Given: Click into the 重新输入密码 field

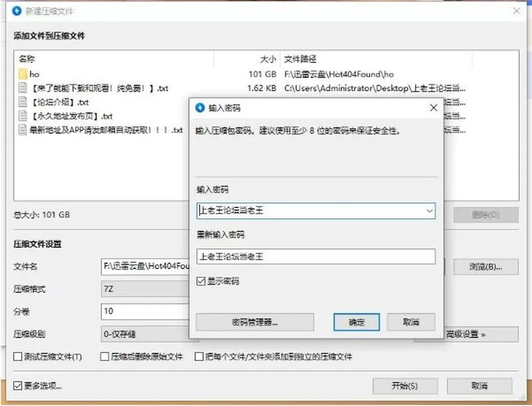Looking at the screenshot, I should tap(316, 256).
